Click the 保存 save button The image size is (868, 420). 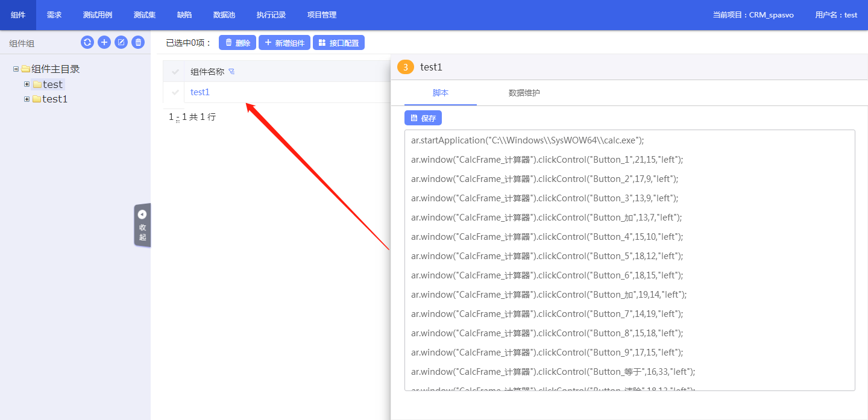(x=423, y=118)
